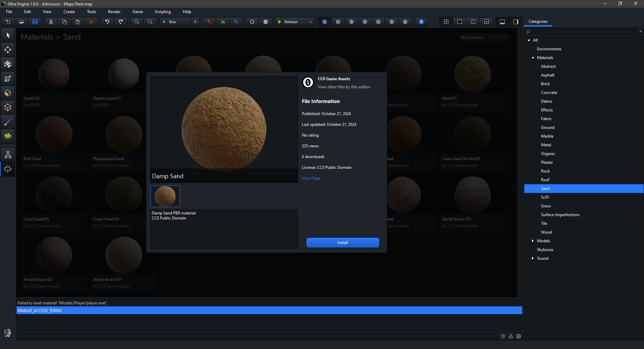Click the Install button
Screen dimensions: 644x349
point(342,243)
